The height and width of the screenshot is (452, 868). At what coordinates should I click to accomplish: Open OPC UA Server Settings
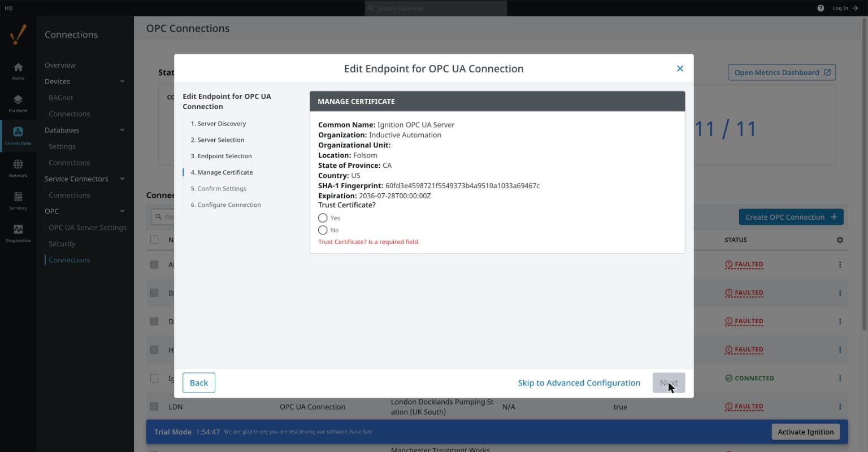pyautogui.click(x=88, y=228)
